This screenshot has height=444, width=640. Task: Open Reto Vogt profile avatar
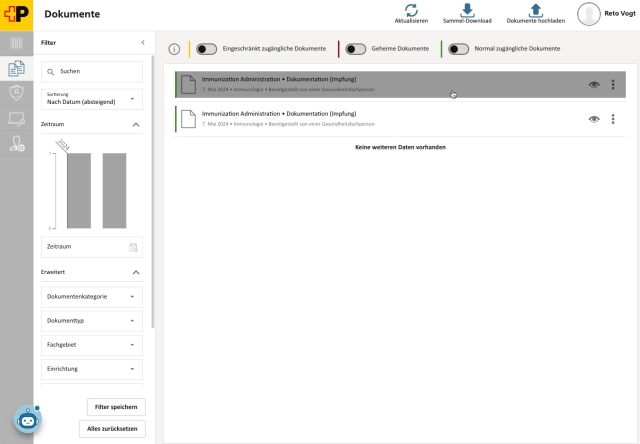(x=589, y=14)
